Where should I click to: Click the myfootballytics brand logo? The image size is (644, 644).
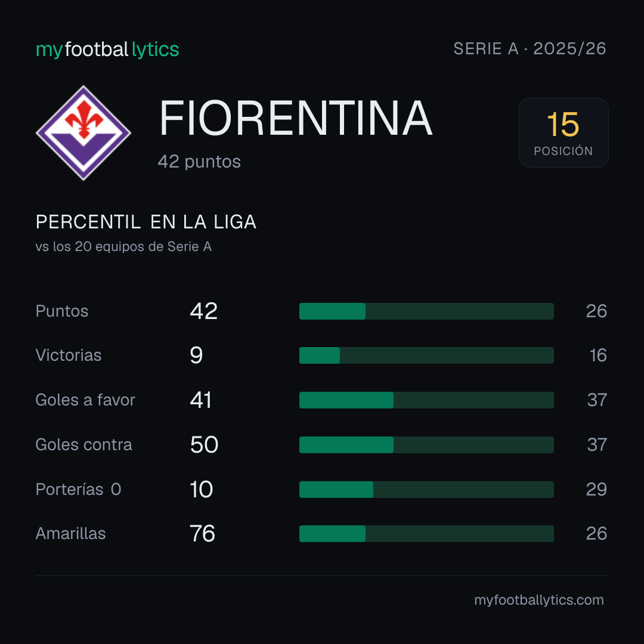pyautogui.click(x=107, y=49)
